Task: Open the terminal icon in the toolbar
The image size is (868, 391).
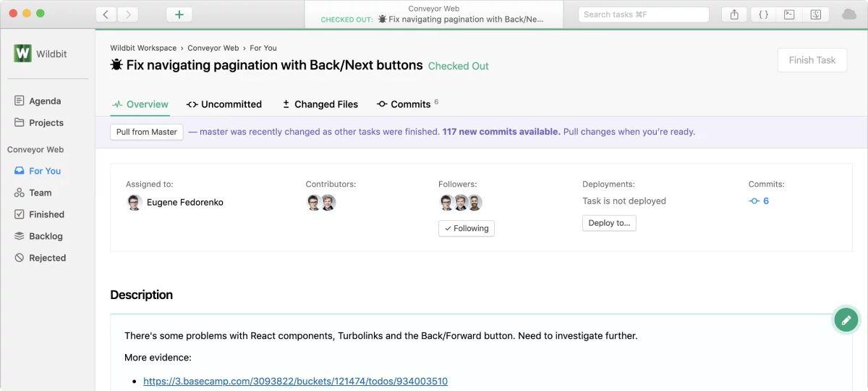Action: 789,14
